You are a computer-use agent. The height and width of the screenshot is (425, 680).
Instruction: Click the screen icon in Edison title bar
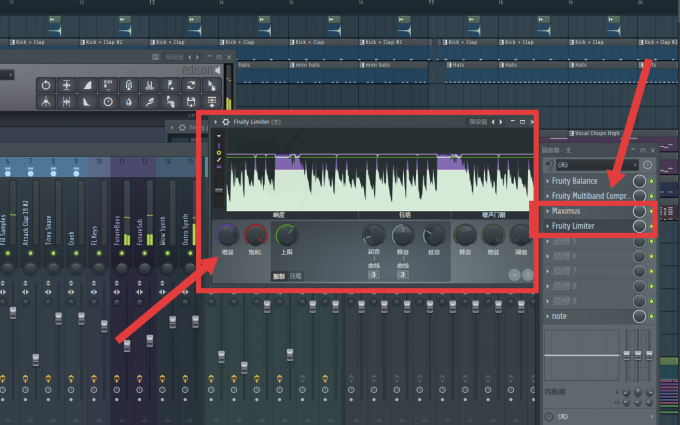tap(155, 57)
